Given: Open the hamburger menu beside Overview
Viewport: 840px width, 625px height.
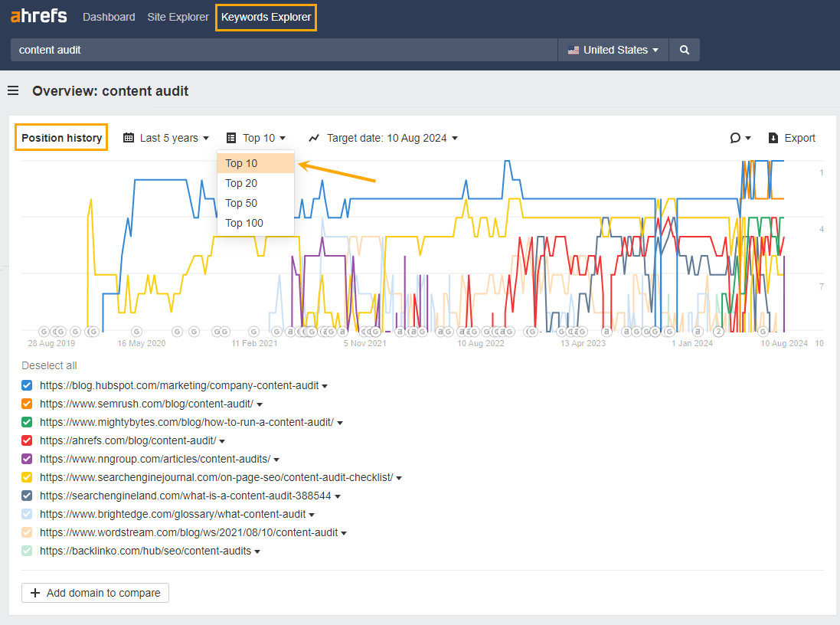Looking at the screenshot, I should click(13, 90).
